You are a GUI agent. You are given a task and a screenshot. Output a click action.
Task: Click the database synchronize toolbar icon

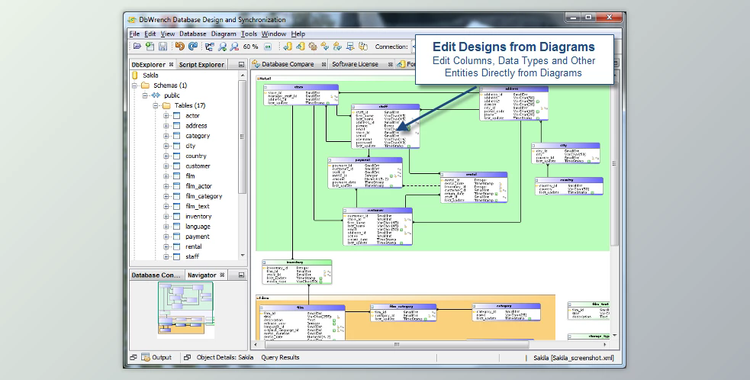[338, 46]
